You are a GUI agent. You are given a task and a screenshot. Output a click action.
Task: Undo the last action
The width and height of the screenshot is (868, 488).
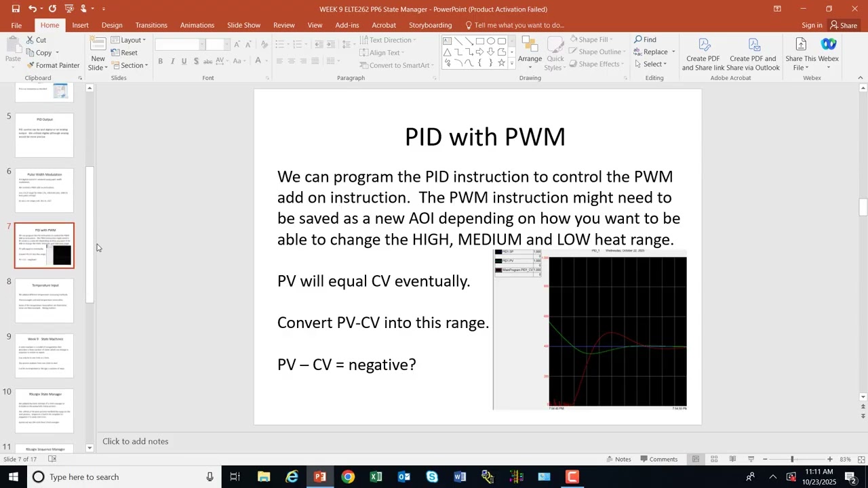click(32, 9)
